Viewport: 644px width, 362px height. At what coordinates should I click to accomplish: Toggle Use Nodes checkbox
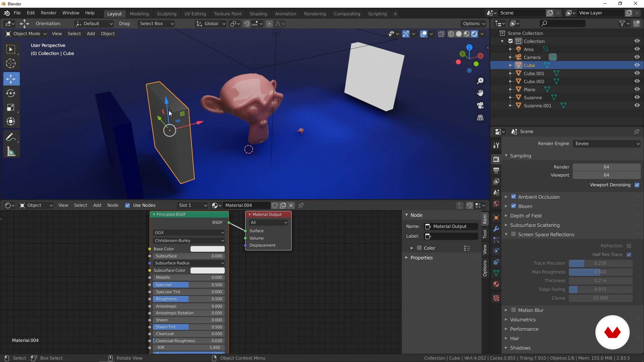127,205
